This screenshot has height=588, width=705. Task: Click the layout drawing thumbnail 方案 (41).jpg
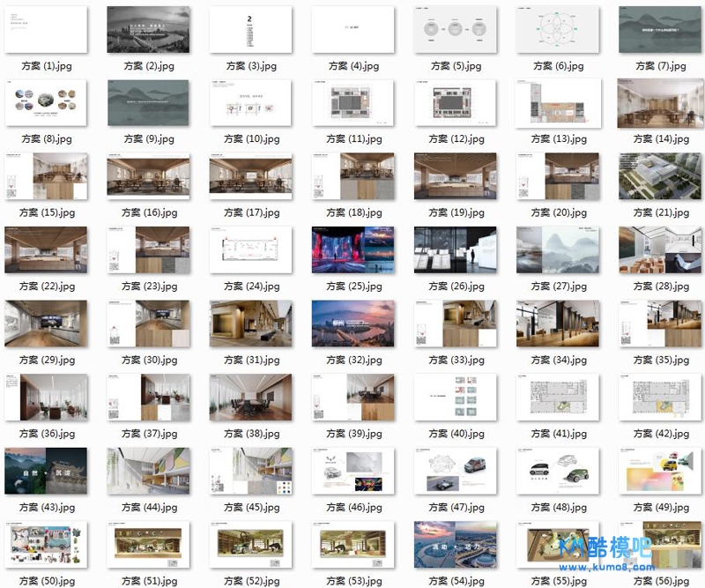tap(557, 397)
